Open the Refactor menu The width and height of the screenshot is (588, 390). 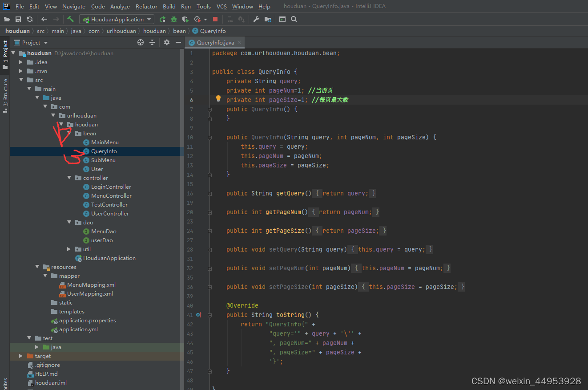coord(146,6)
